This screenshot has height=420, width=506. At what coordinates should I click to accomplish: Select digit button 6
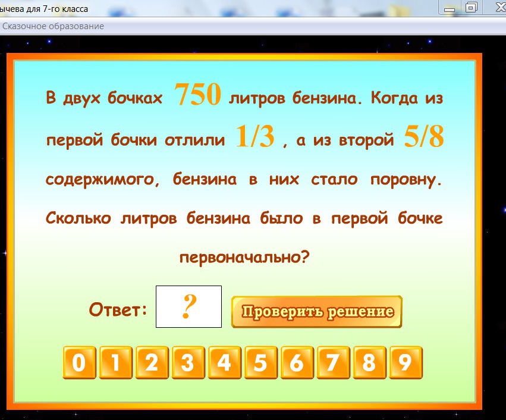(297, 362)
